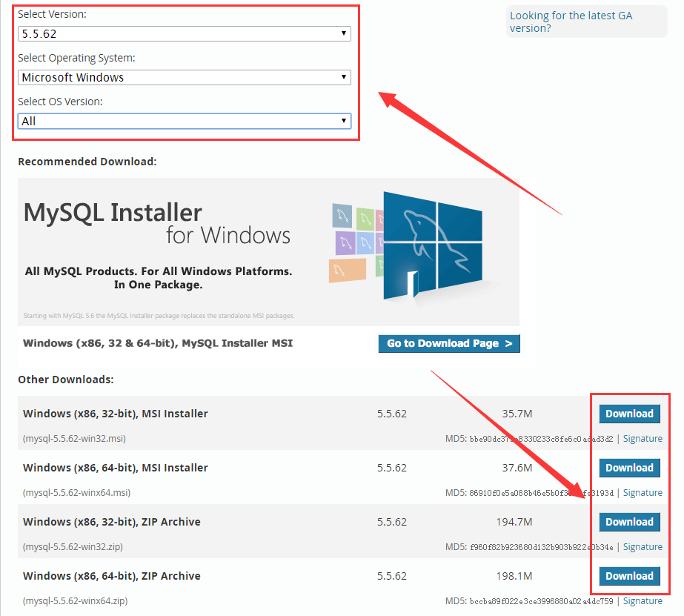Click the 'Recommended Download:' heading
The image size is (684, 616).
[87, 162]
